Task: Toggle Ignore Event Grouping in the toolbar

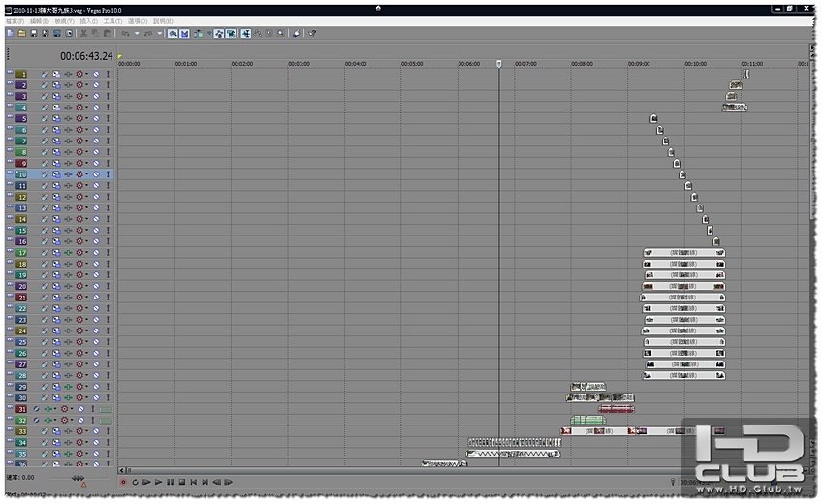Action: [231, 33]
